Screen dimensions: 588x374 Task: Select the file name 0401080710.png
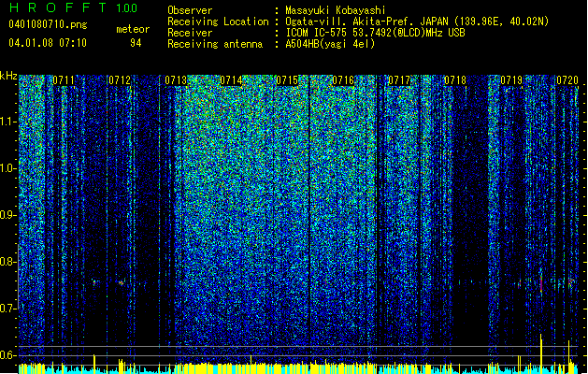tap(48, 24)
